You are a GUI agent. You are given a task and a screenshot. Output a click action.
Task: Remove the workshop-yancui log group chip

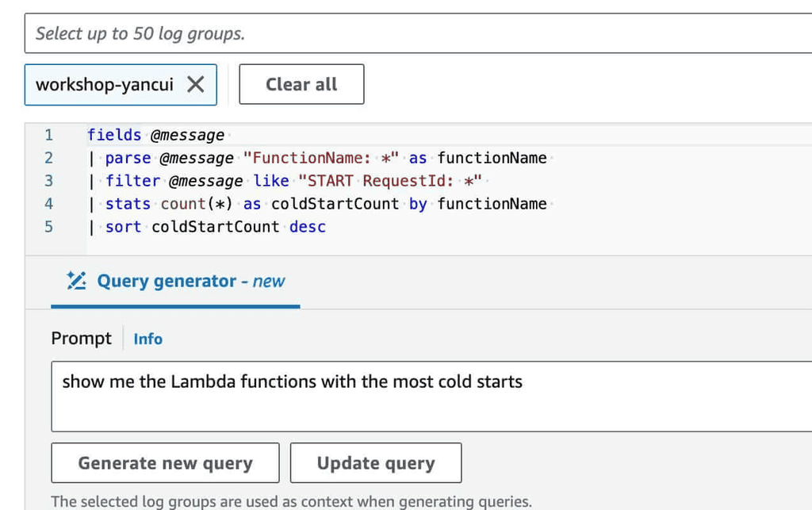(x=195, y=85)
